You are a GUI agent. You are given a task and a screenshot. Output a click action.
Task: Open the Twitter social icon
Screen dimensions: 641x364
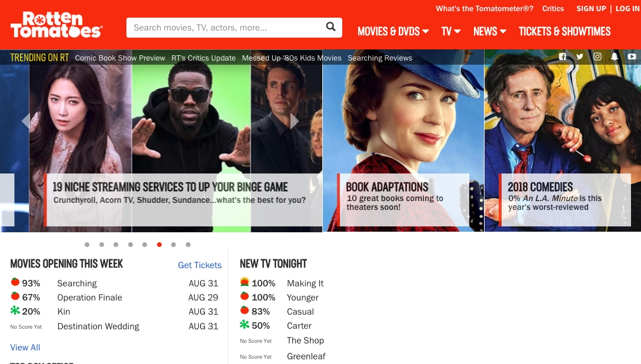580,56
